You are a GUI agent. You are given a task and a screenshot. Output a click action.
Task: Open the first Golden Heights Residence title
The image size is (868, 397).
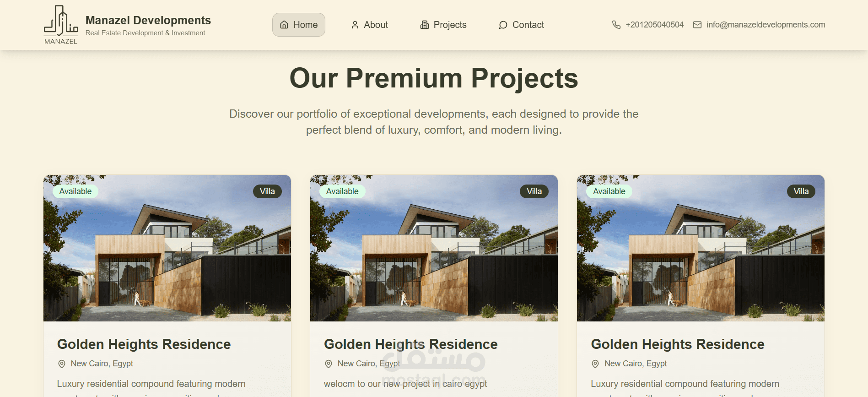[x=144, y=344]
